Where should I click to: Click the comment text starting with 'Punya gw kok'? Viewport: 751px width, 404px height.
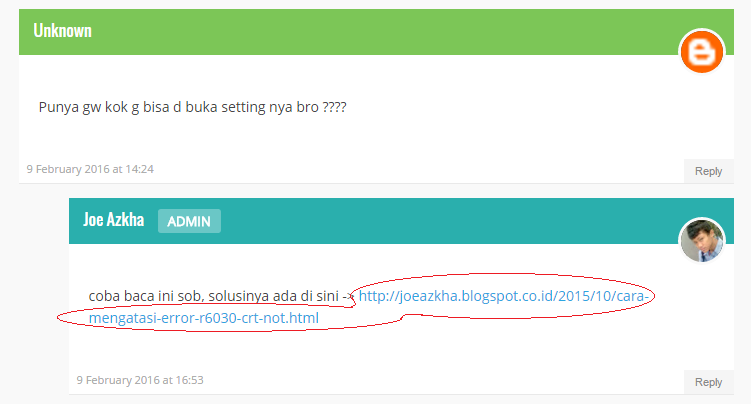click(x=192, y=107)
